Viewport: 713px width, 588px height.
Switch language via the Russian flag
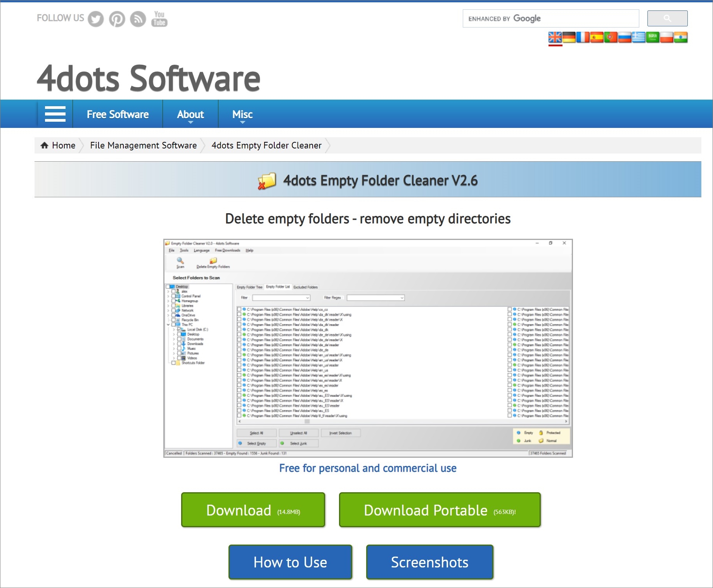tap(625, 37)
